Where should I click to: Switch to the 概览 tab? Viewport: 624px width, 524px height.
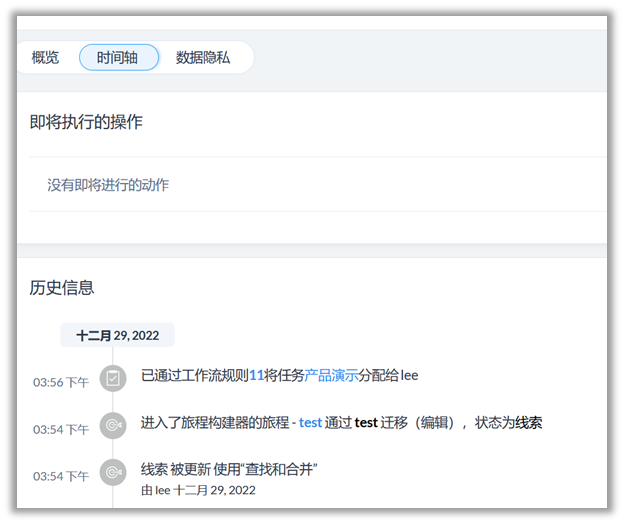pos(46,58)
